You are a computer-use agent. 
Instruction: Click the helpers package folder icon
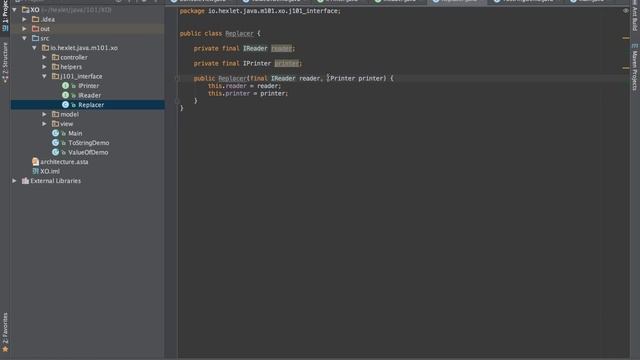[56, 67]
